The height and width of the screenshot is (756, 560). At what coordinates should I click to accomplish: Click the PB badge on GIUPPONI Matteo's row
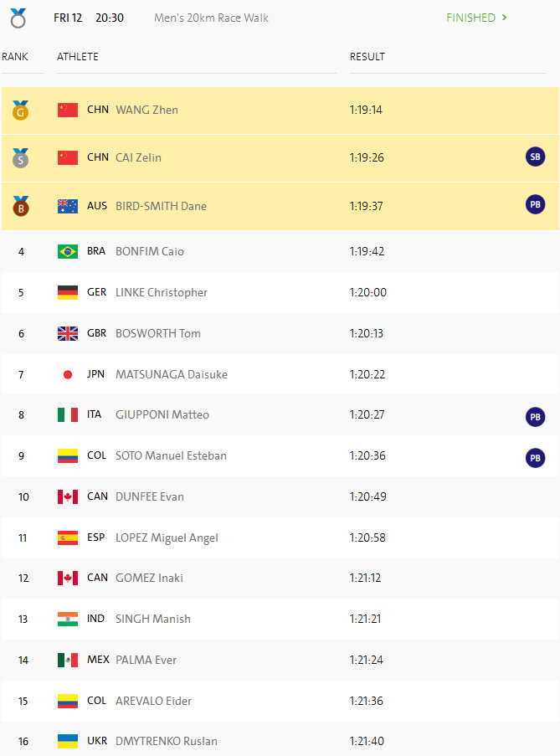(x=535, y=416)
